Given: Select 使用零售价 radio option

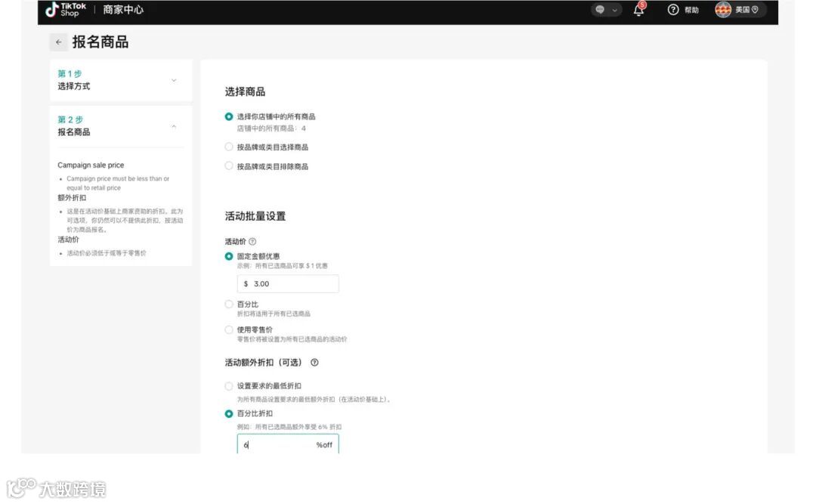Looking at the screenshot, I should [x=228, y=329].
